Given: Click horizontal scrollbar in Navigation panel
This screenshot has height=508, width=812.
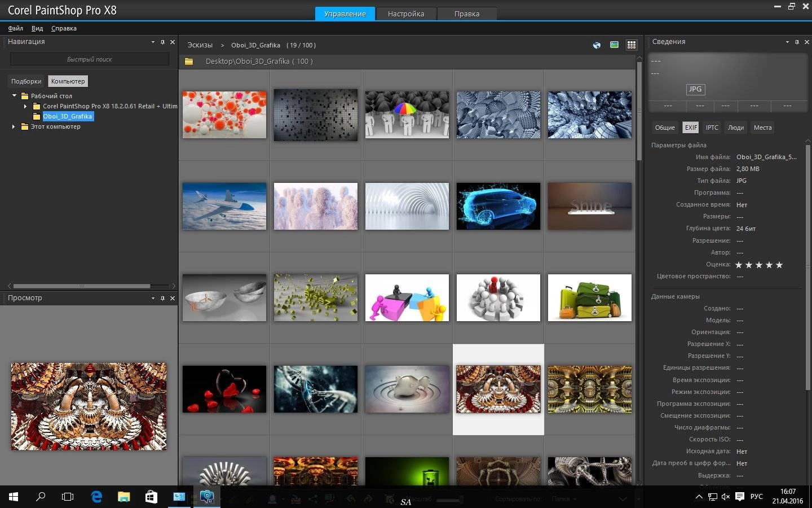Looking at the screenshot, I should pyautogui.click(x=82, y=286).
